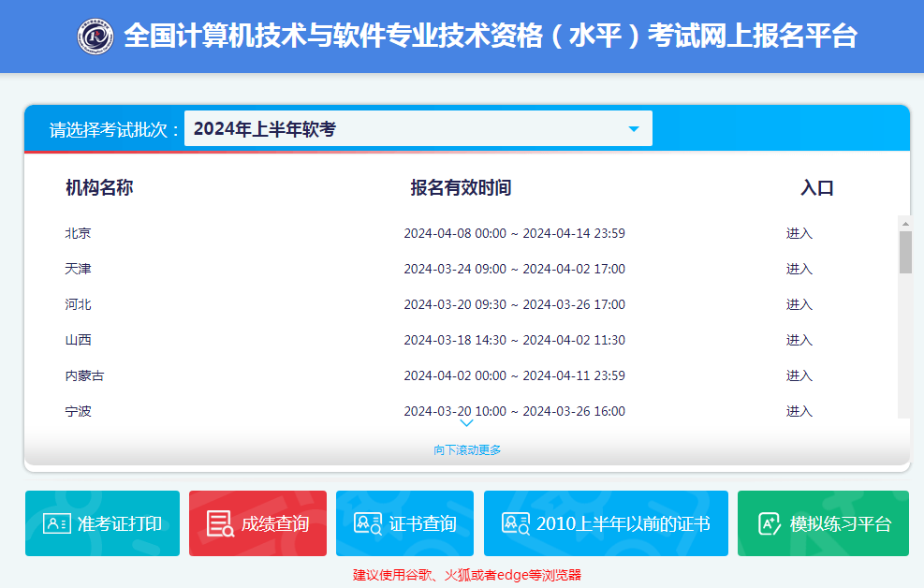This screenshot has width=924, height=588.
Task: Click 北京 registration period 2024-04-08 to 04-14
Action: 515,233
